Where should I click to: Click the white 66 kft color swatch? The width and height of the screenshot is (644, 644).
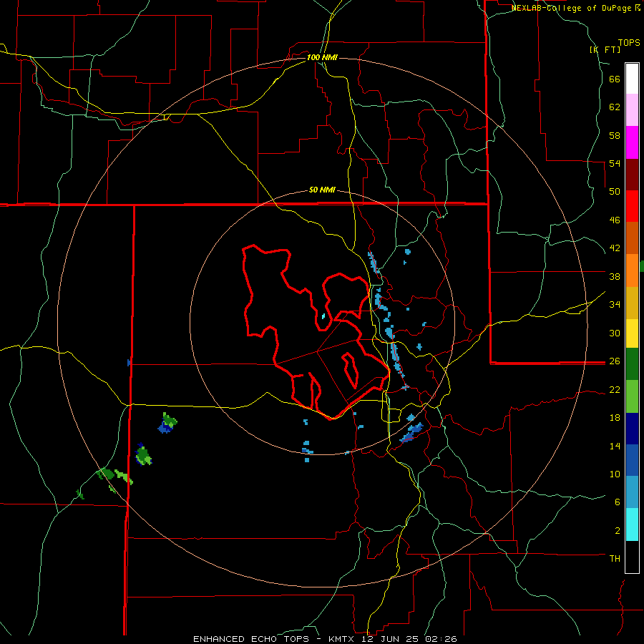[632, 79]
